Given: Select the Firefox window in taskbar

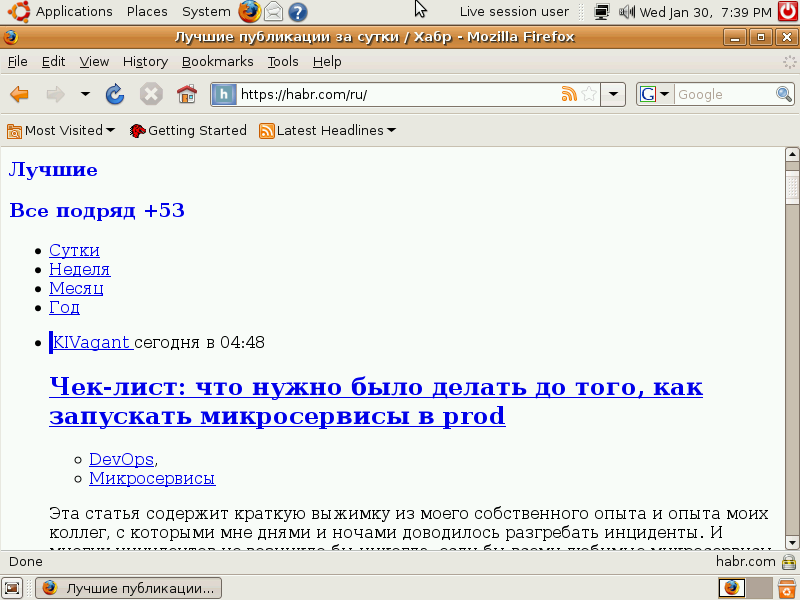Looking at the screenshot, I should click(129, 588).
